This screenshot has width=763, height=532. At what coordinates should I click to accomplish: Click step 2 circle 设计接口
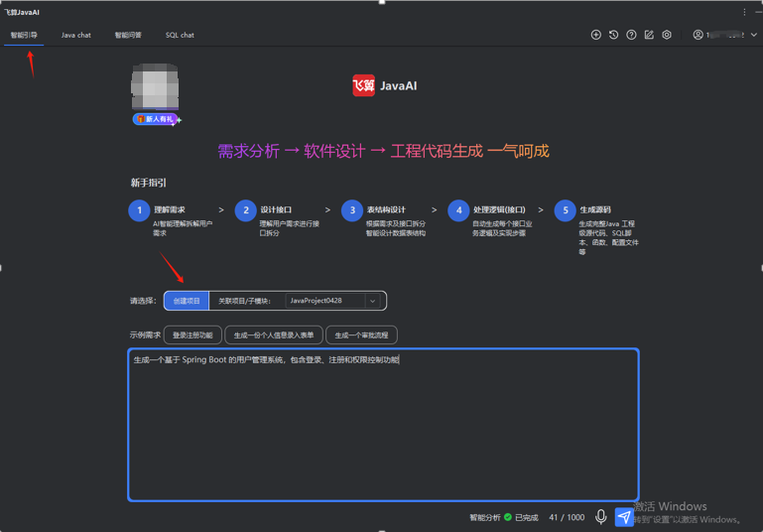(246, 210)
